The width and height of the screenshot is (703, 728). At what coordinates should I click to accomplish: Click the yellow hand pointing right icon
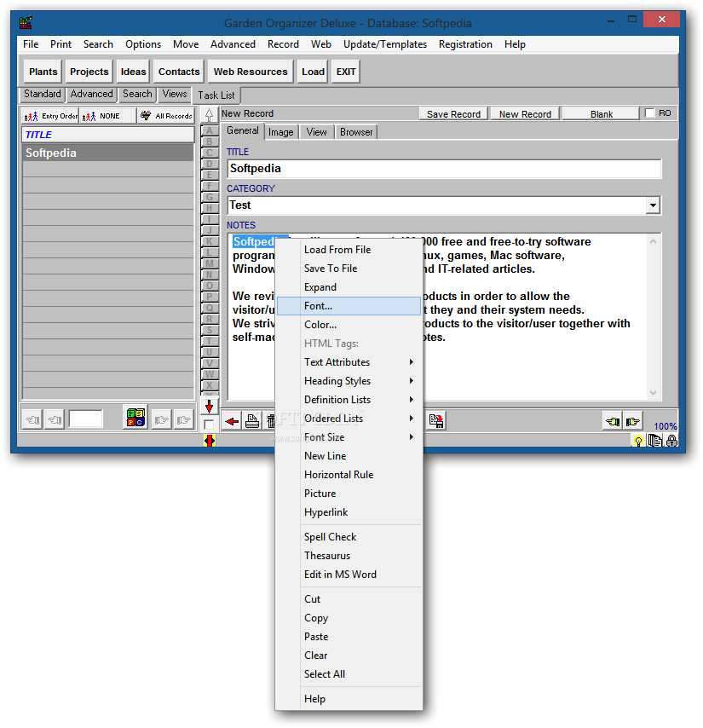pyautogui.click(x=632, y=422)
